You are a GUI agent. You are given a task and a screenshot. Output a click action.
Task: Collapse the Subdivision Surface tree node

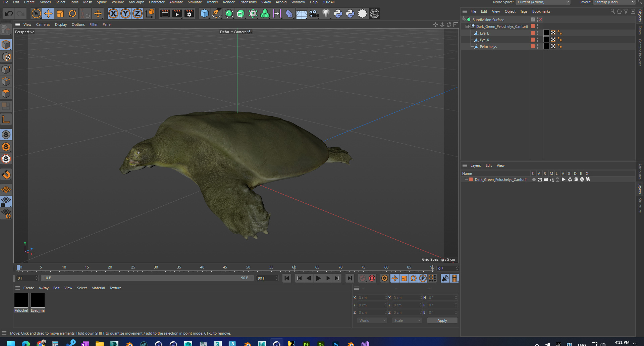[463, 20]
